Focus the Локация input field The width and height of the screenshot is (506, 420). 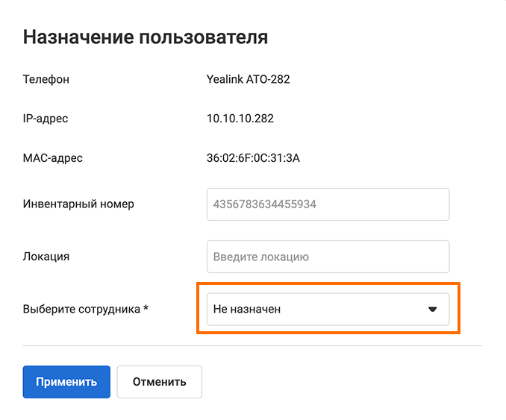[x=328, y=257]
